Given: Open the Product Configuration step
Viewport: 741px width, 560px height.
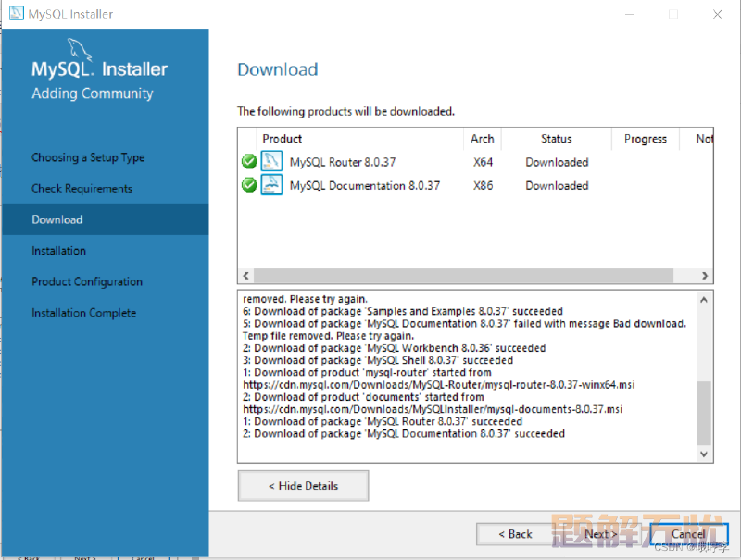Looking at the screenshot, I should 87,281.
